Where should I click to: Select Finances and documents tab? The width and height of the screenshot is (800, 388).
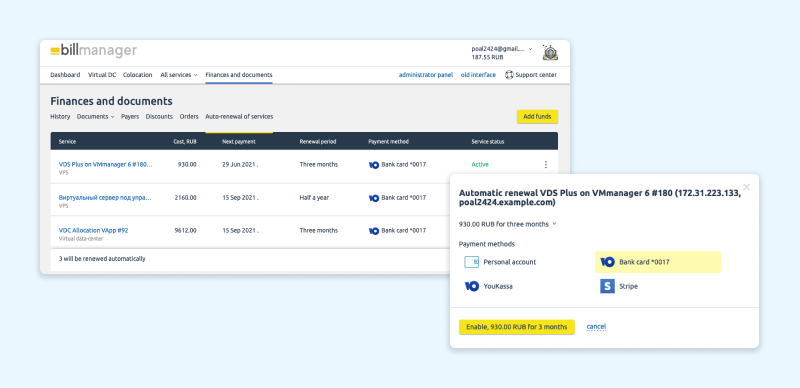239,75
